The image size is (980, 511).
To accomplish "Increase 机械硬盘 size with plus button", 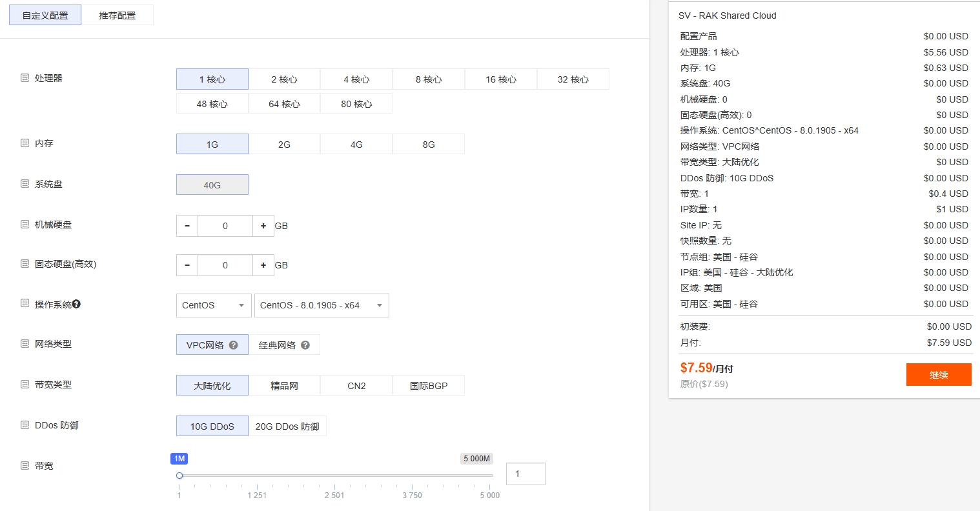I will (x=263, y=226).
